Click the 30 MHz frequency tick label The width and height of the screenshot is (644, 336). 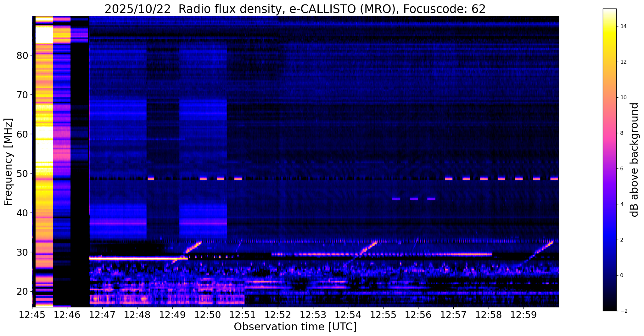pyautogui.click(x=22, y=252)
